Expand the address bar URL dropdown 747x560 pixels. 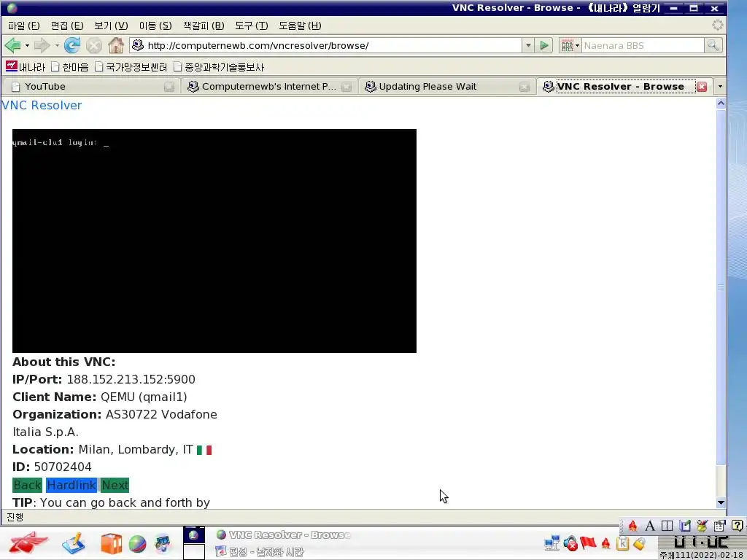tap(528, 46)
